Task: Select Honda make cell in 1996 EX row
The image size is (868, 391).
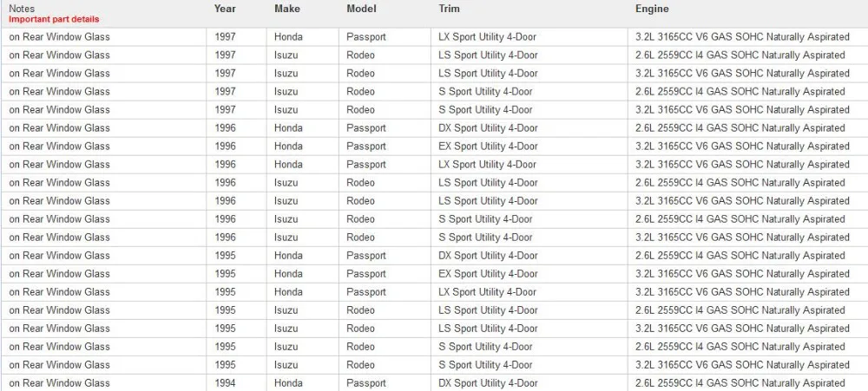Action: tap(303, 146)
